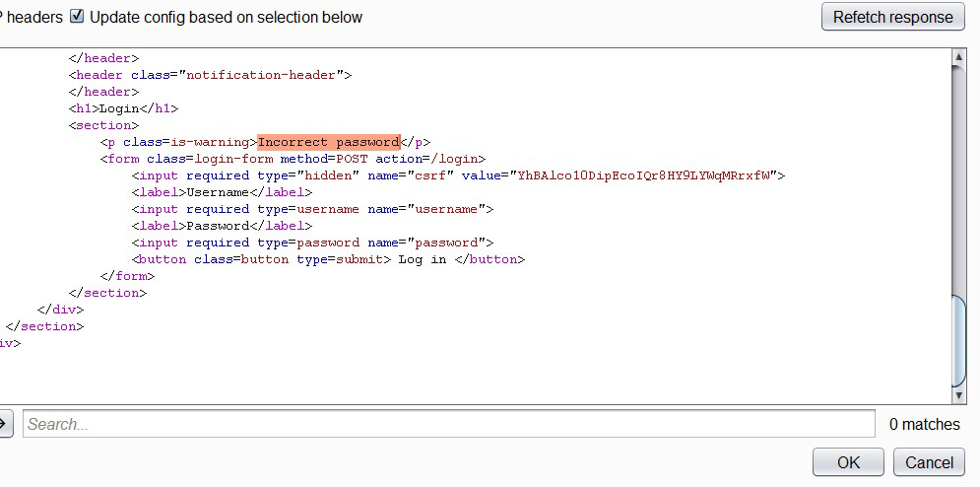
Task: Click the notification-header class value
Action: point(262,75)
